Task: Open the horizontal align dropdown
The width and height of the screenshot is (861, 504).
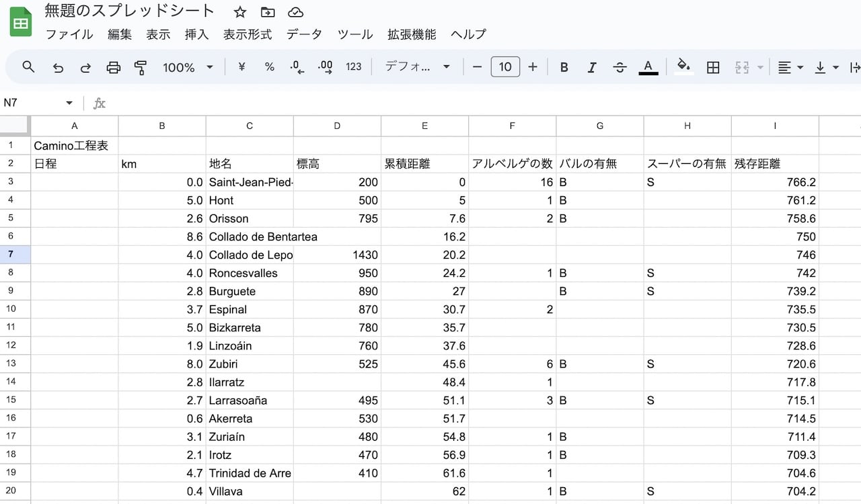Action: [790, 67]
